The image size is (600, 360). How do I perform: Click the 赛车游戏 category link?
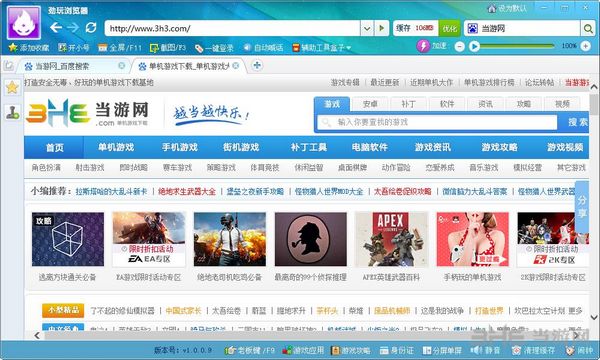(x=177, y=168)
